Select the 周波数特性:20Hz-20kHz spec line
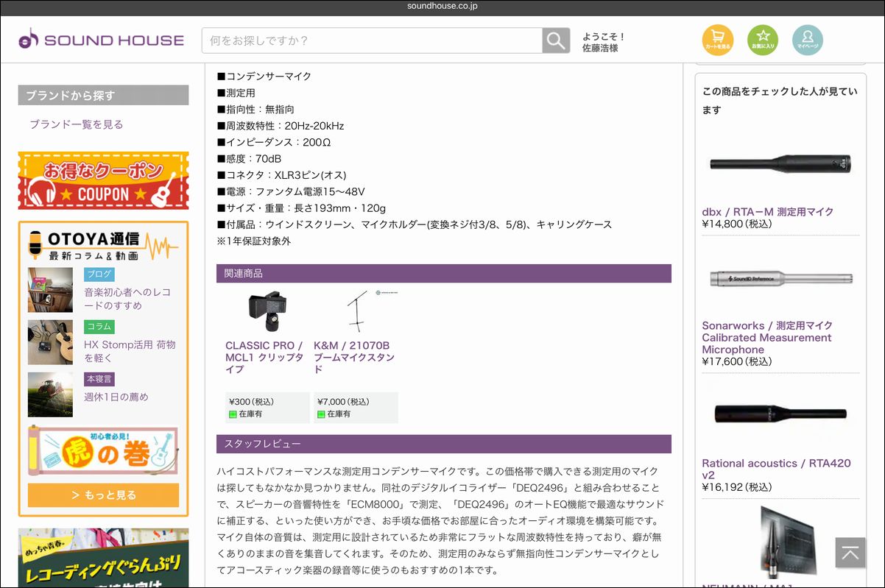The height and width of the screenshot is (588, 885). [x=281, y=126]
